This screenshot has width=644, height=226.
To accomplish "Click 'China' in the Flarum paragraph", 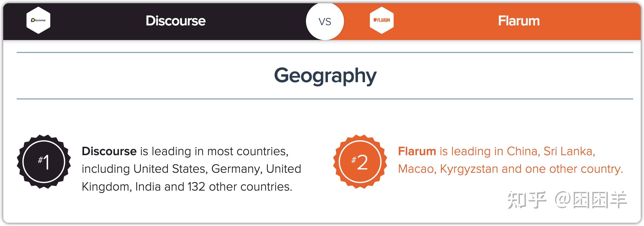I will (x=522, y=151).
